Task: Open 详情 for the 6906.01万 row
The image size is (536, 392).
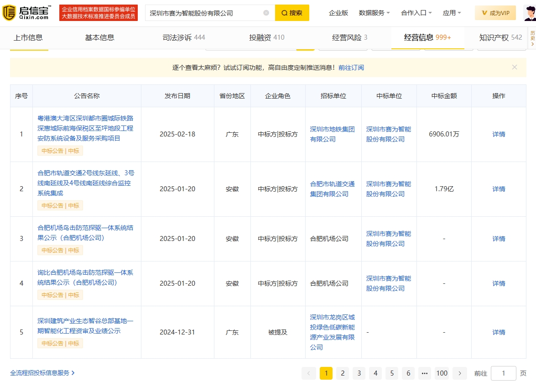Action: [x=499, y=135]
